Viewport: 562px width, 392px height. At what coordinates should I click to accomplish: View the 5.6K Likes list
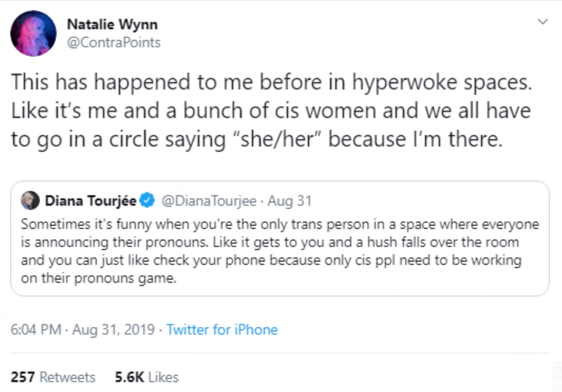click(x=147, y=377)
